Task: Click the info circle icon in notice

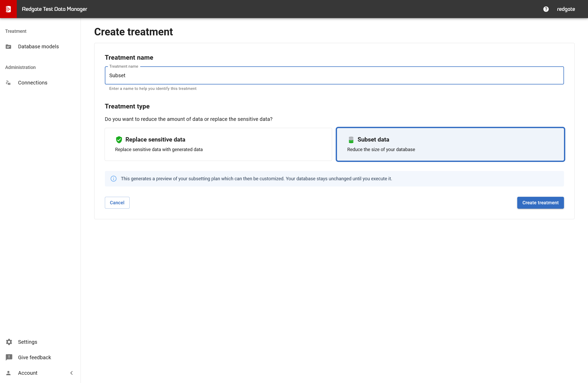Action: tap(113, 179)
